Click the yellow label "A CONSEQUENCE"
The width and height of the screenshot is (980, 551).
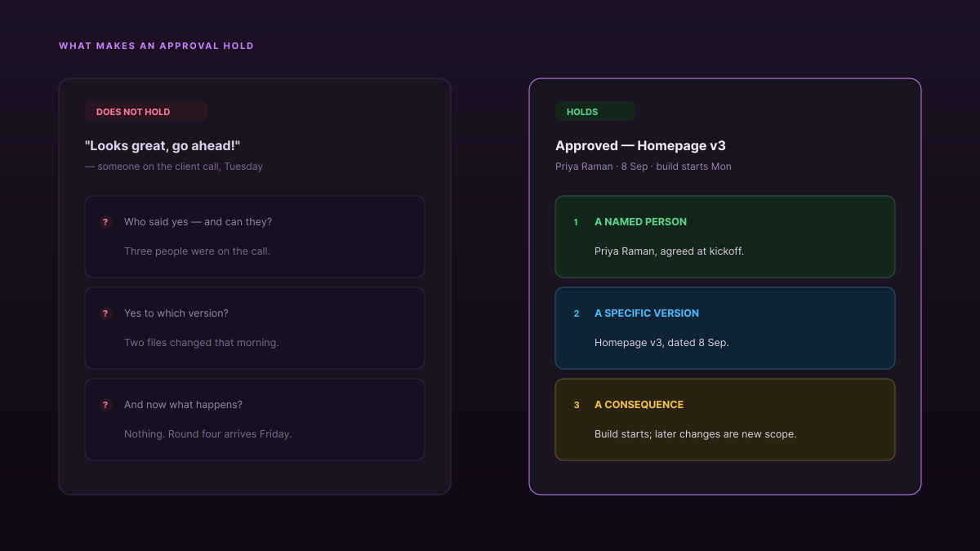tap(639, 405)
